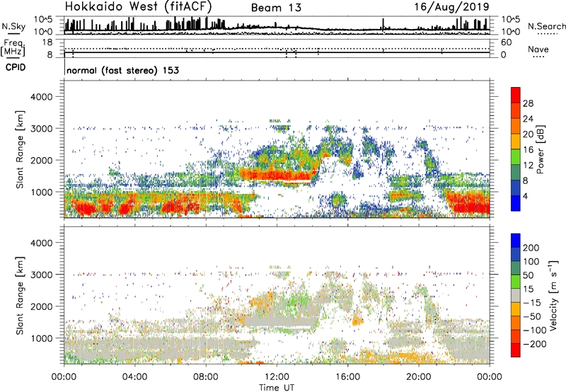
Task: Click the 'Nave' legend label
Action: click(538, 50)
